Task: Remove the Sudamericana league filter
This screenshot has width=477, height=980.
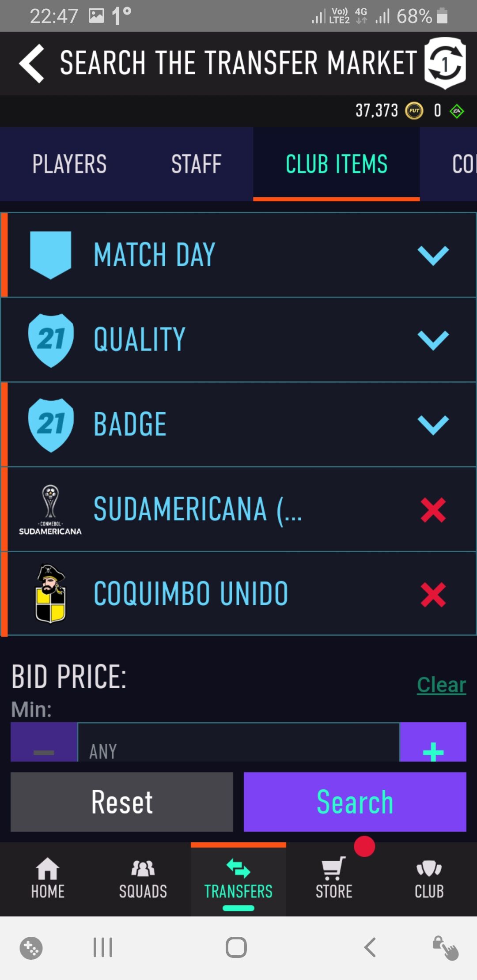Action: [433, 509]
